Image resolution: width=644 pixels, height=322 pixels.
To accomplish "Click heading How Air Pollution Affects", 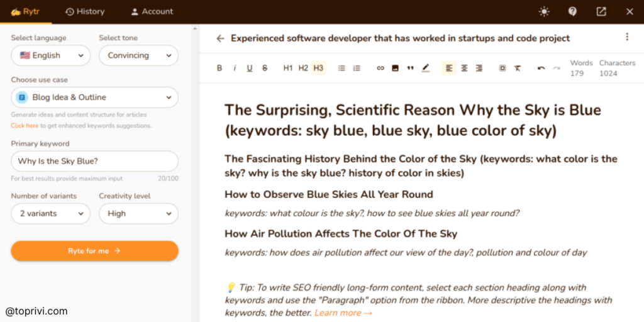I will 341,234.
